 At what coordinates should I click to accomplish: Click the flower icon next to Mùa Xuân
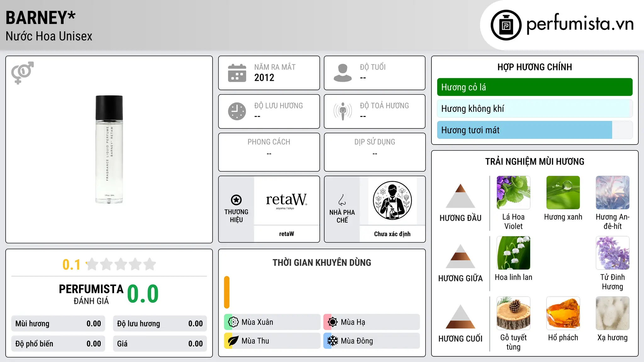click(233, 322)
